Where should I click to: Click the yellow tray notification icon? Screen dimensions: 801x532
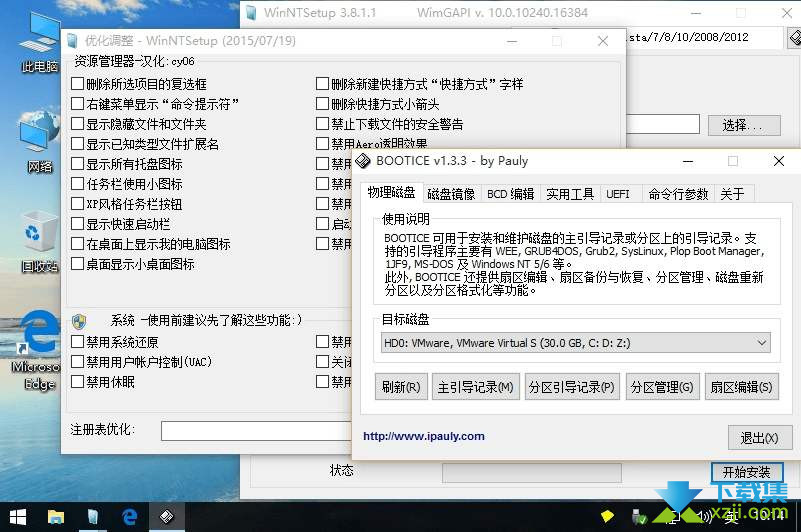[x=607, y=516]
